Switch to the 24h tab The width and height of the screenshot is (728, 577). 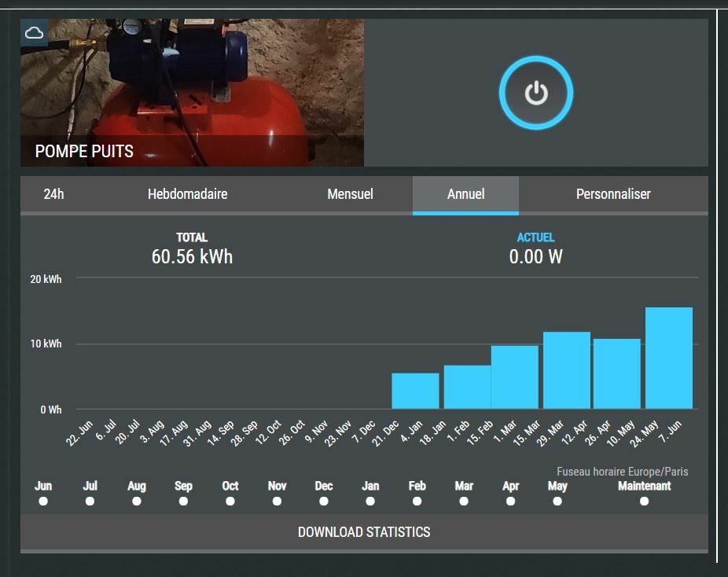[54, 194]
